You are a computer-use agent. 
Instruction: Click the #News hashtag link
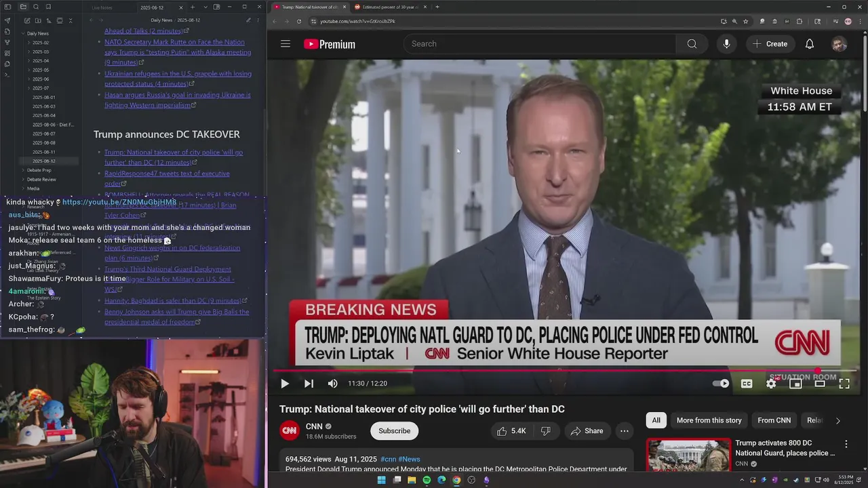click(x=409, y=459)
